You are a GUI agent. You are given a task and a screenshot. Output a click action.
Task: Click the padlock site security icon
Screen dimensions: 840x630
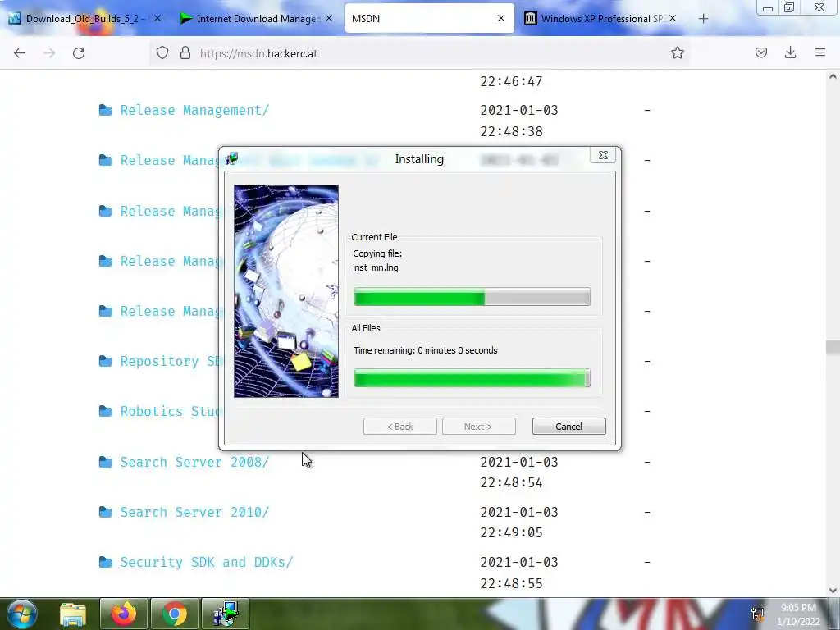pyautogui.click(x=185, y=53)
